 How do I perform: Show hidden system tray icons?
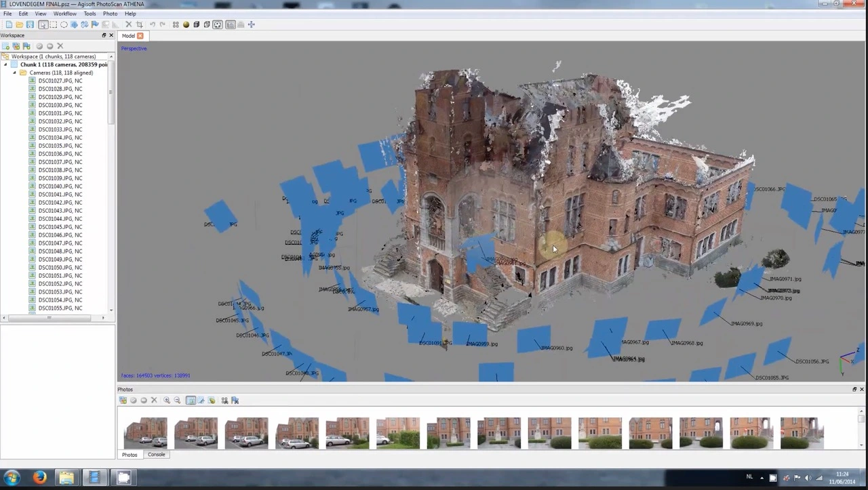[762, 477]
